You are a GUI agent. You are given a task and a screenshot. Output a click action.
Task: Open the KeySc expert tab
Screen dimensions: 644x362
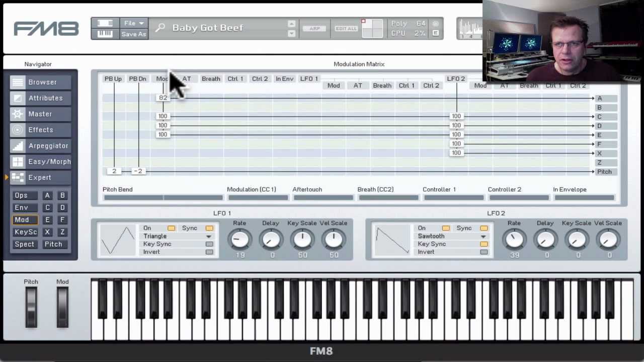[25, 232]
